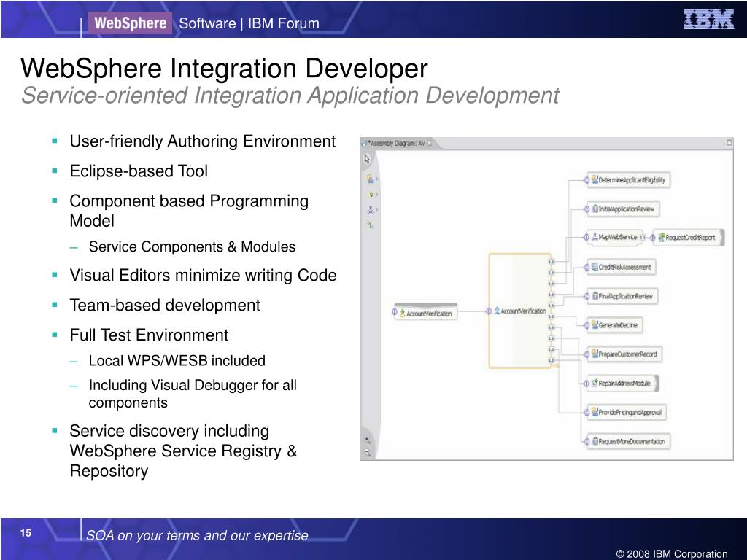Click the RequestCreditReport label
The width and height of the screenshot is (747, 560).
[690, 238]
